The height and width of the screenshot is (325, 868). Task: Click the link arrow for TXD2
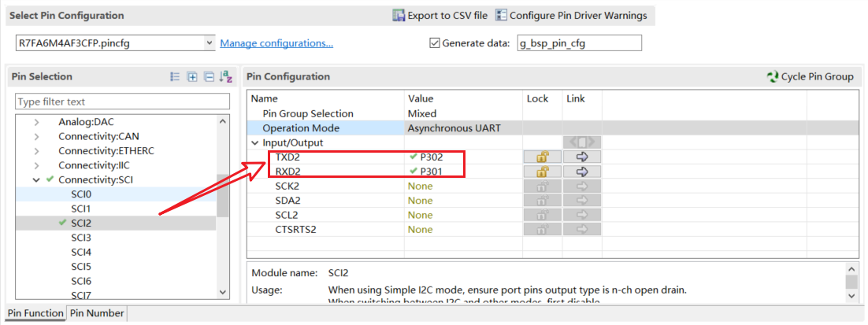(583, 157)
